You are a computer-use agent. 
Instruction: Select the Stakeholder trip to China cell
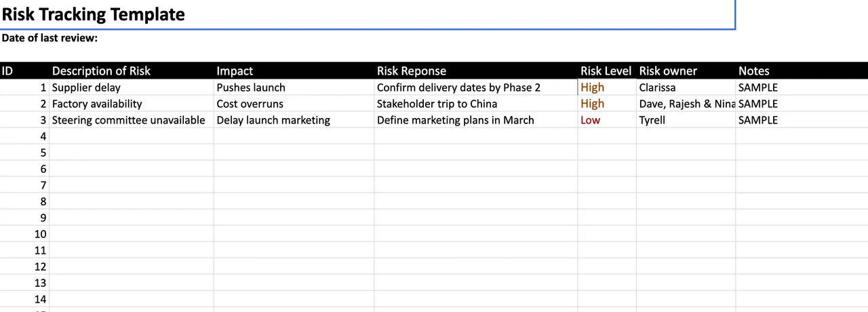coord(476,104)
